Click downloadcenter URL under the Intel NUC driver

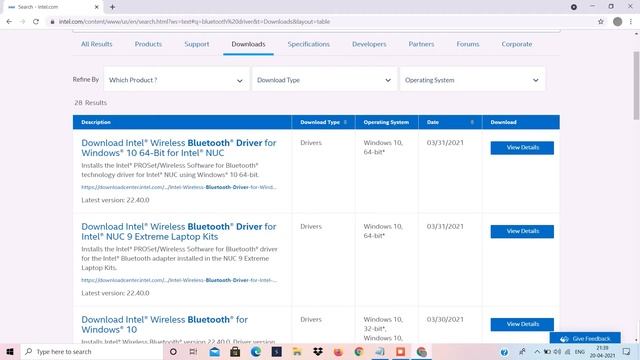click(x=179, y=187)
